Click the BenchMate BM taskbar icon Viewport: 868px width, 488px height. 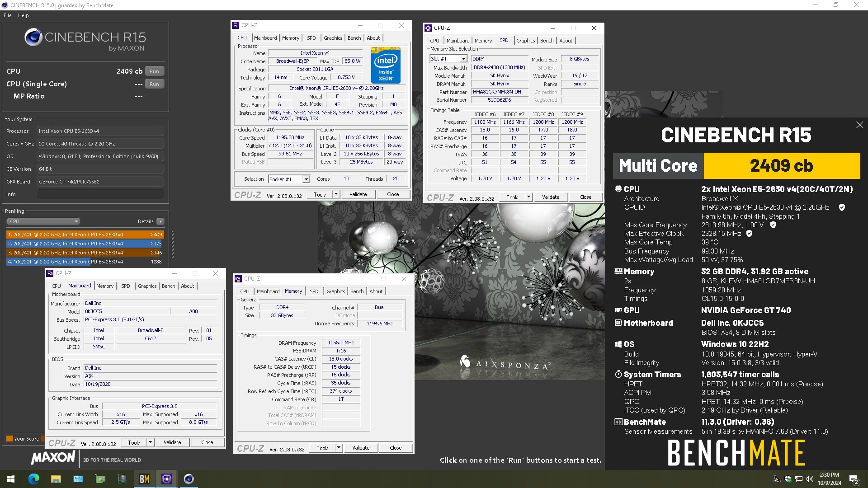coord(145,479)
